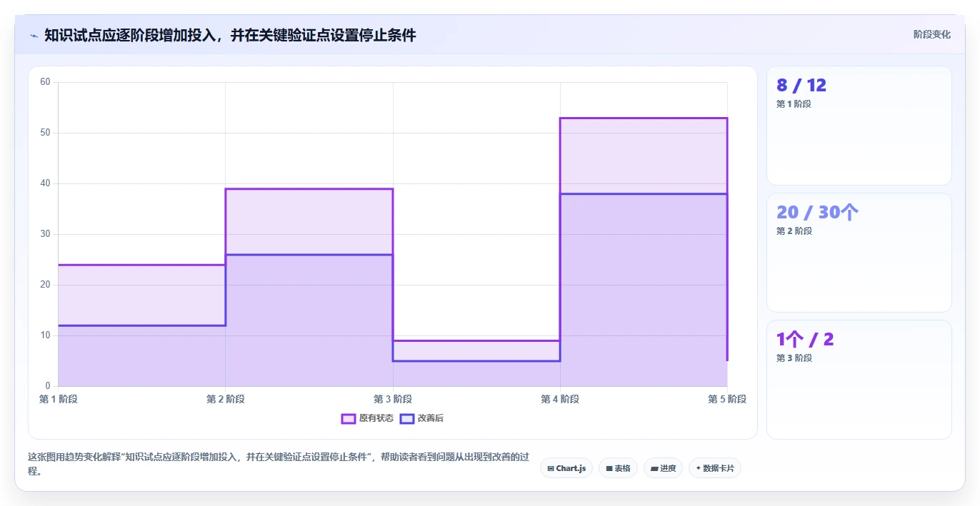Screen dimensions: 980x506
Task: Open the 20 / 30个 第 2 阶段 card
Action: 859,253
